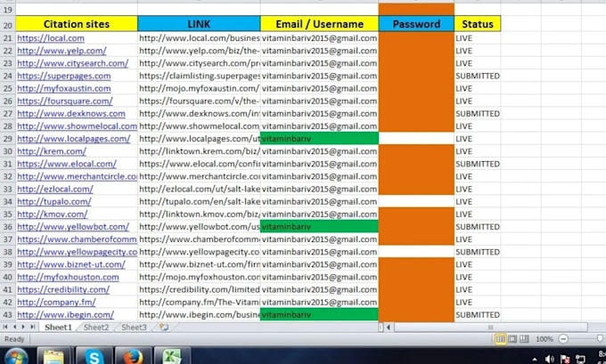Go to last sheet tab arrow
606x364 pixels.
click(32, 327)
